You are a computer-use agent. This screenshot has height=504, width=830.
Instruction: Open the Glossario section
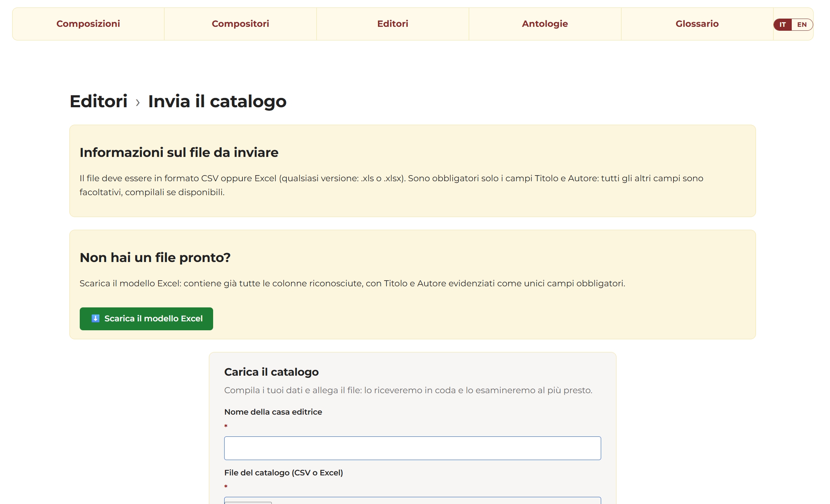coord(697,24)
